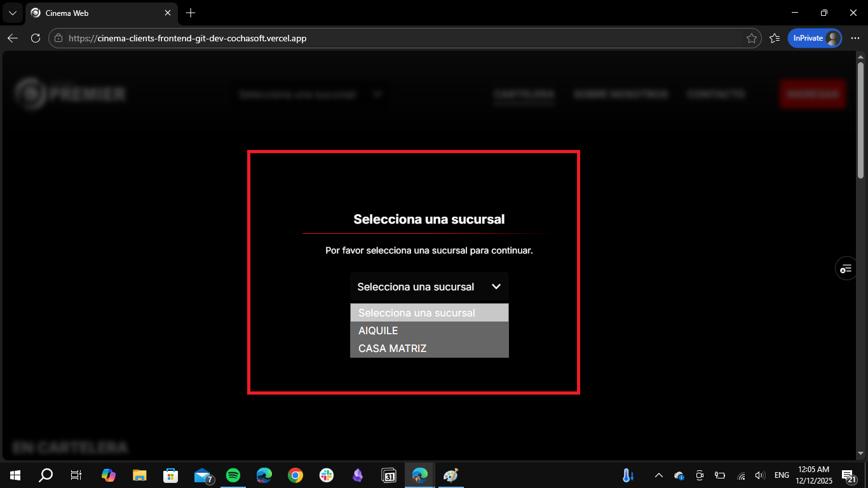Image resolution: width=868 pixels, height=488 pixels.
Task: Open the side panel customize icon
Action: (846, 268)
